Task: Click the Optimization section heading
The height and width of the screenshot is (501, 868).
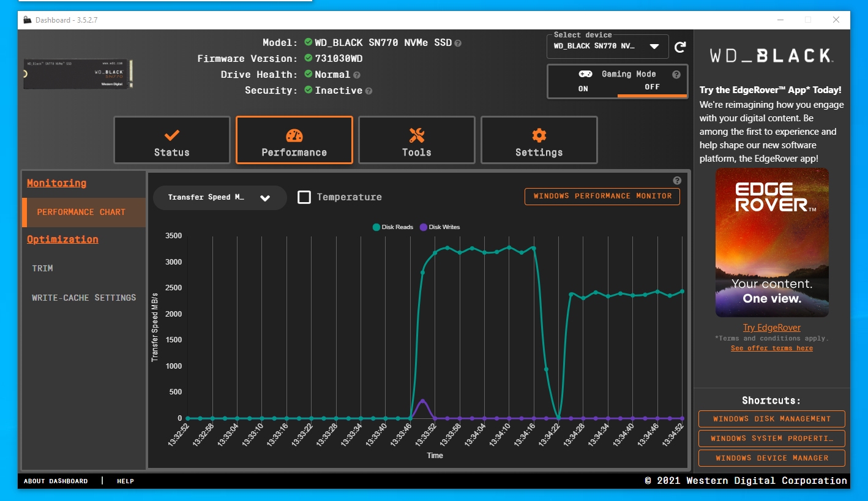Action: point(62,239)
